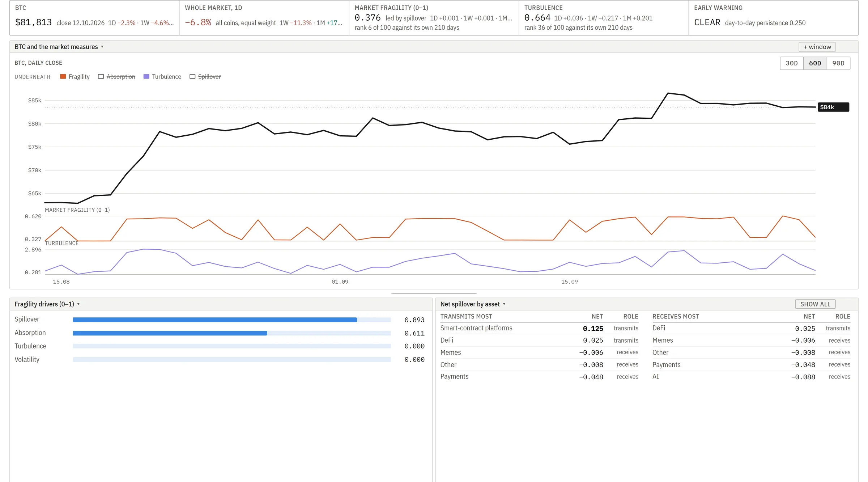Viewport: 868px width, 482px height.
Task: Click the −0.088 net value
Action: click(803, 377)
